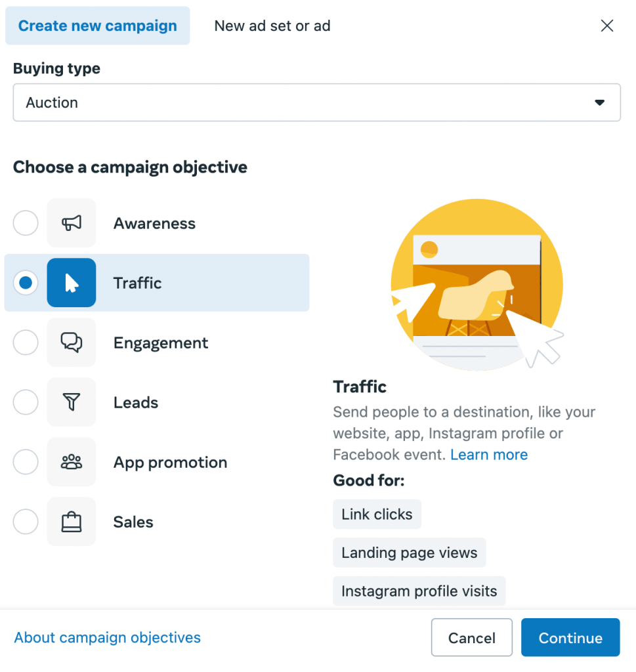Viewport: 636px width, 672px height.
Task: Select the Awareness radio button
Action: [26, 223]
